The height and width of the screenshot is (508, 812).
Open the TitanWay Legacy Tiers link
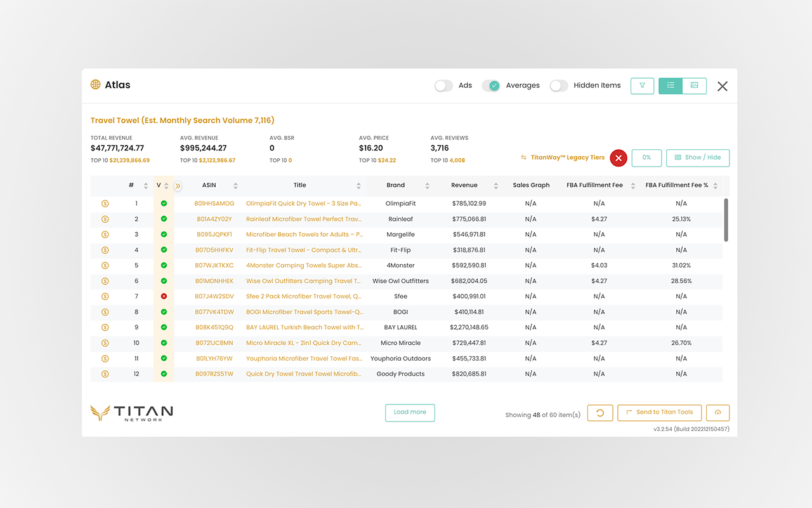568,157
